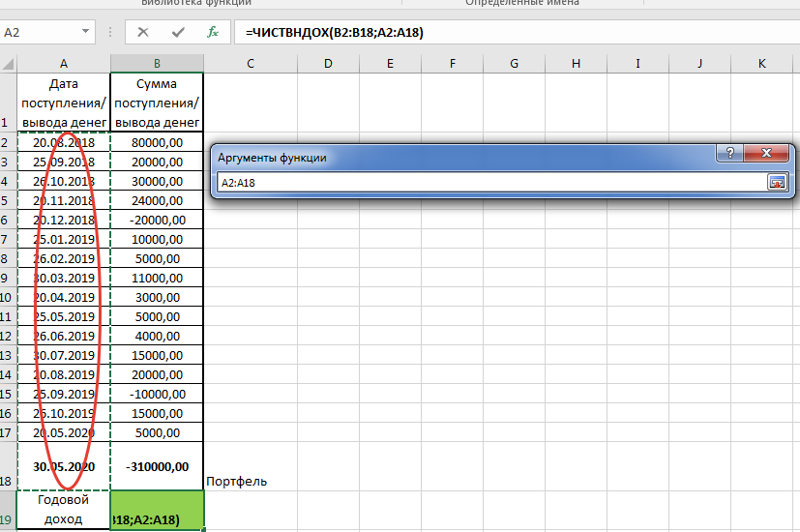Screen dimensions: 800x532
Task: Click the cancel X icon in formula bar
Action: point(143,32)
